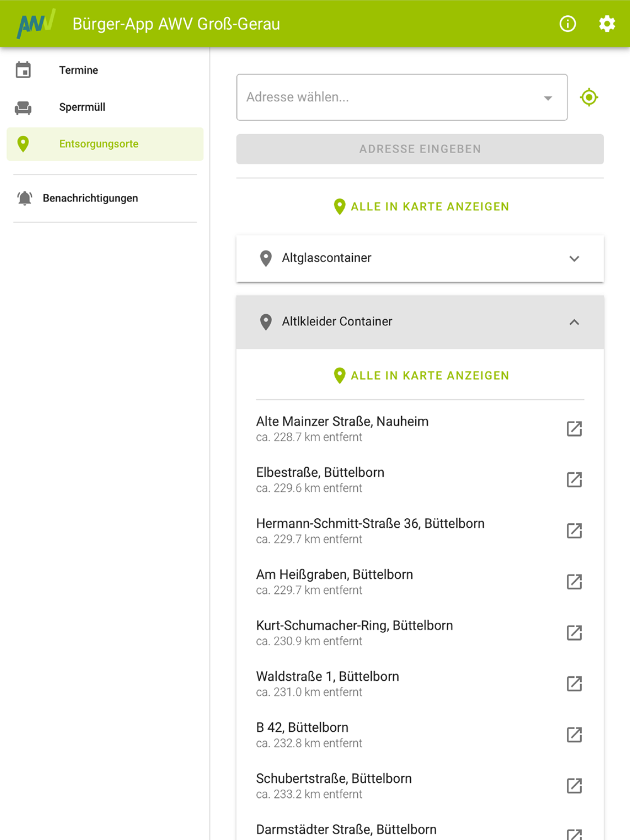Open Waldstraße 1 external link icon
Image resolution: width=630 pixels, height=840 pixels.
coord(574,684)
